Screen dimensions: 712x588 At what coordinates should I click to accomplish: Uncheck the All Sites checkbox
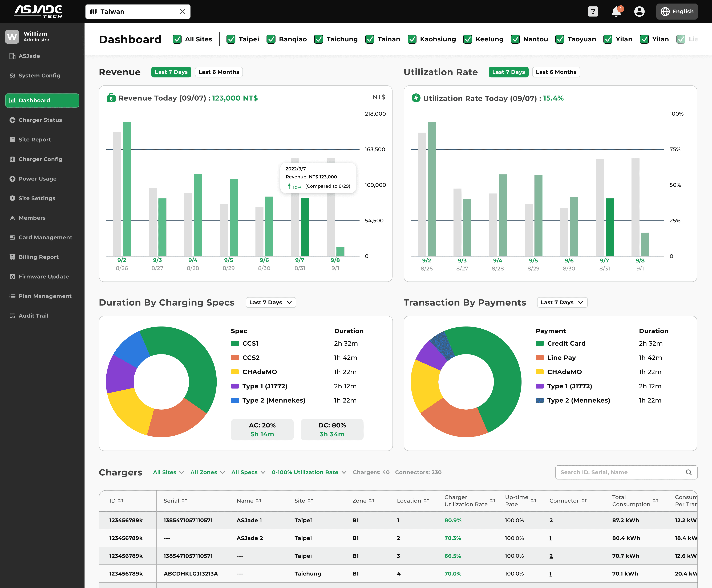click(x=177, y=39)
